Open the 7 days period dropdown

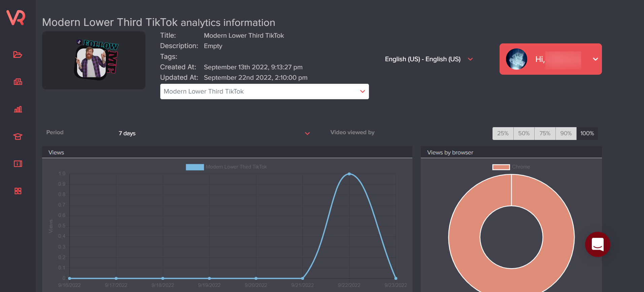[x=214, y=133]
